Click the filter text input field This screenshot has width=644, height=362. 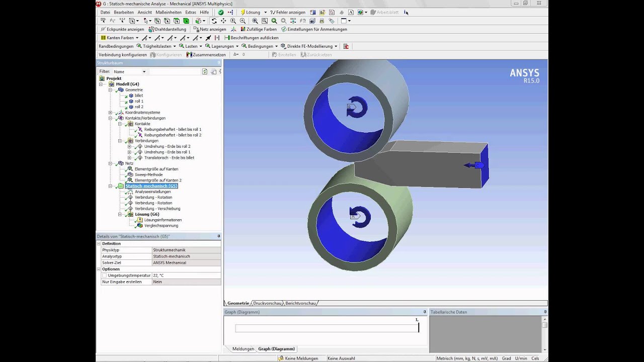(175, 72)
